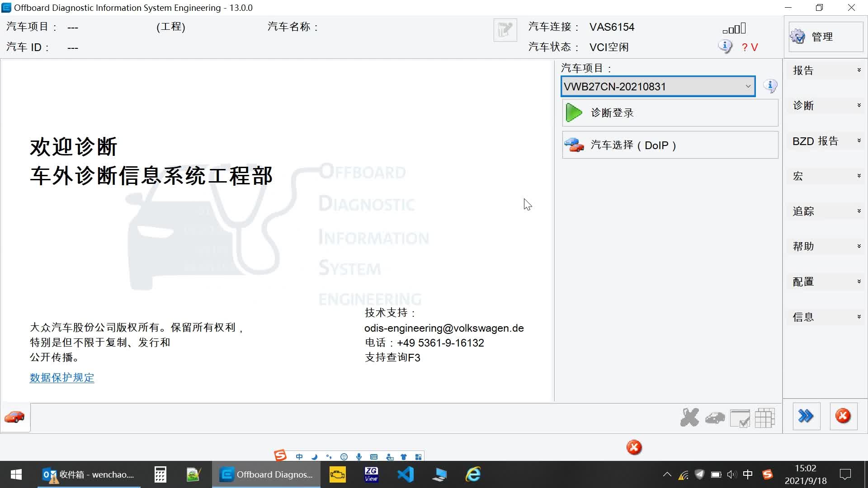868x488 pixels.
Task: Click the grey grid table icon
Action: [x=765, y=418]
